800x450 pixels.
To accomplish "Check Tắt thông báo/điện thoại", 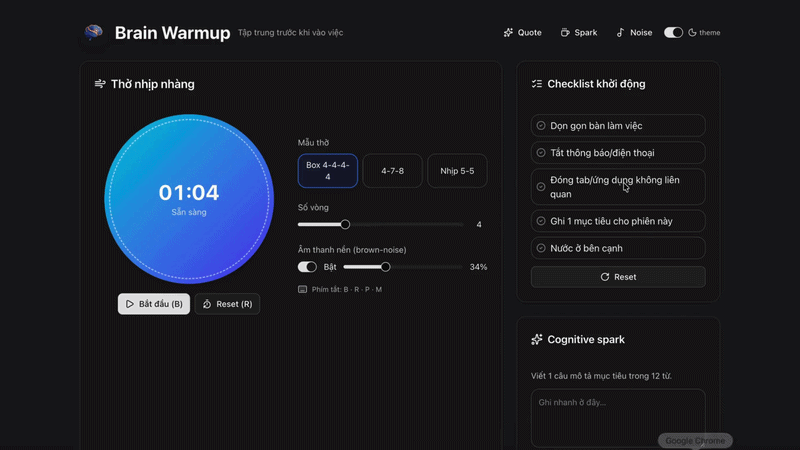I will coord(618,153).
